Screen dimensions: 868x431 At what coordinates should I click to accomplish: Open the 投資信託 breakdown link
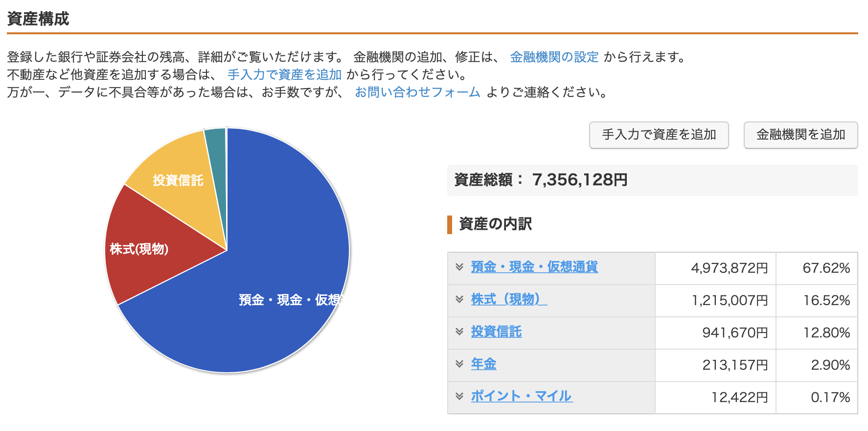coord(496,332)
